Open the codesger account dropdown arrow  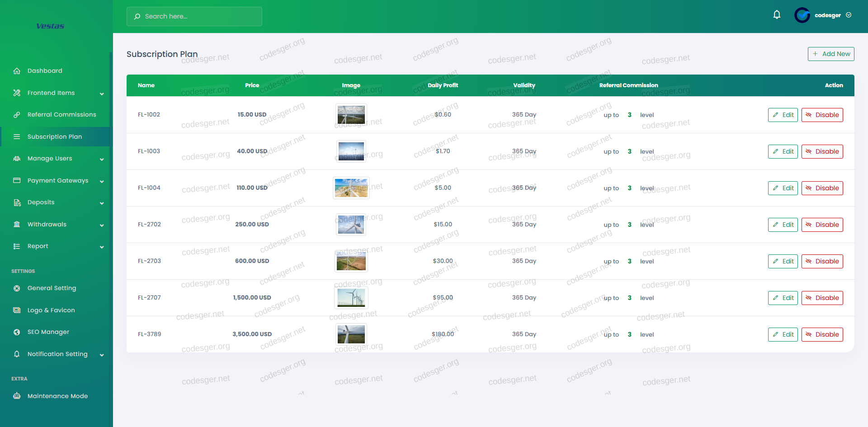point(849,15)
